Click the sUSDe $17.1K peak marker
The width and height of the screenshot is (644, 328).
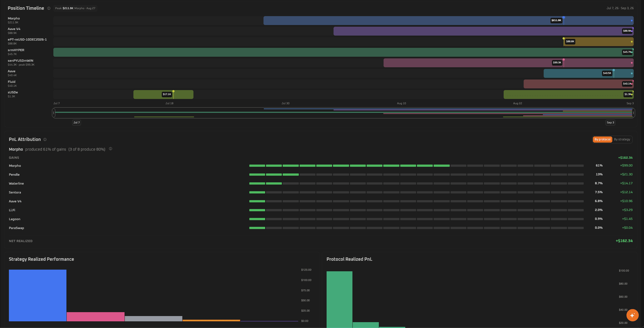(173, 91)
